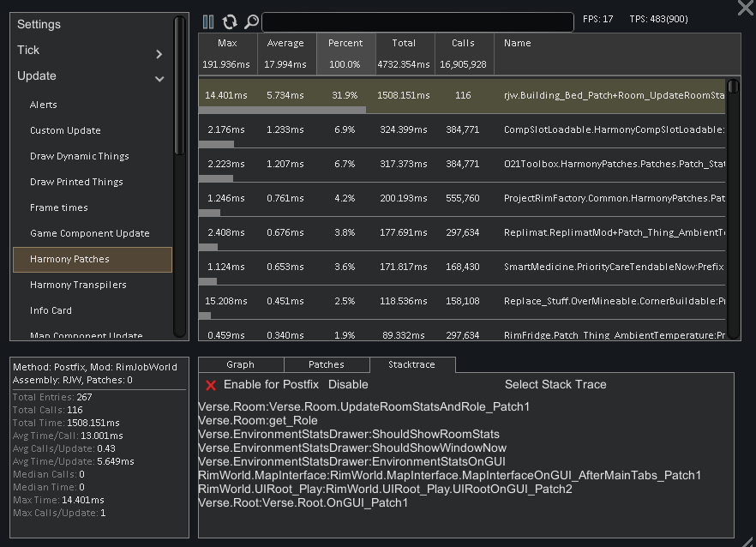Click UIRootOnGUI_Patch2 stack line
756x547 pixels.
[x=385, y=489]
